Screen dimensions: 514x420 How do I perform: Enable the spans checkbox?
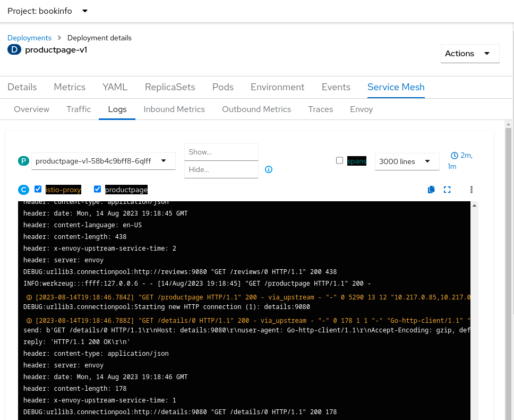pos(340,160)
